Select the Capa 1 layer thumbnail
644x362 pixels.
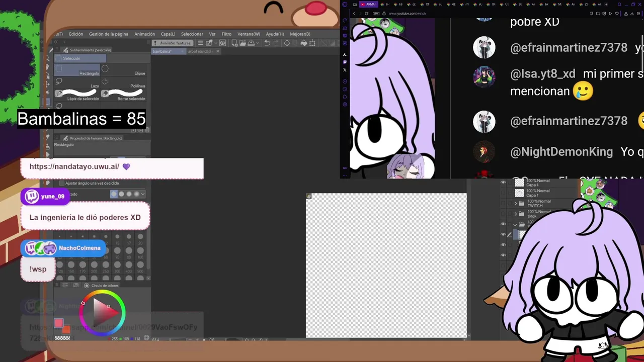click(x=519, y=193)
